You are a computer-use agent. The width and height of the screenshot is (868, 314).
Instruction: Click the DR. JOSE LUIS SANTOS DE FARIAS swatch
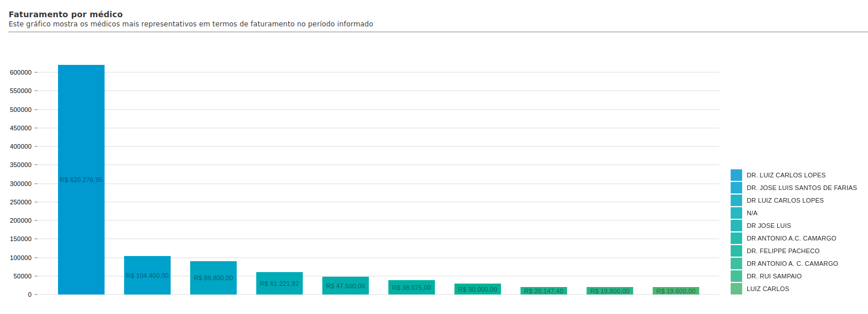click(x=736, y=188)
